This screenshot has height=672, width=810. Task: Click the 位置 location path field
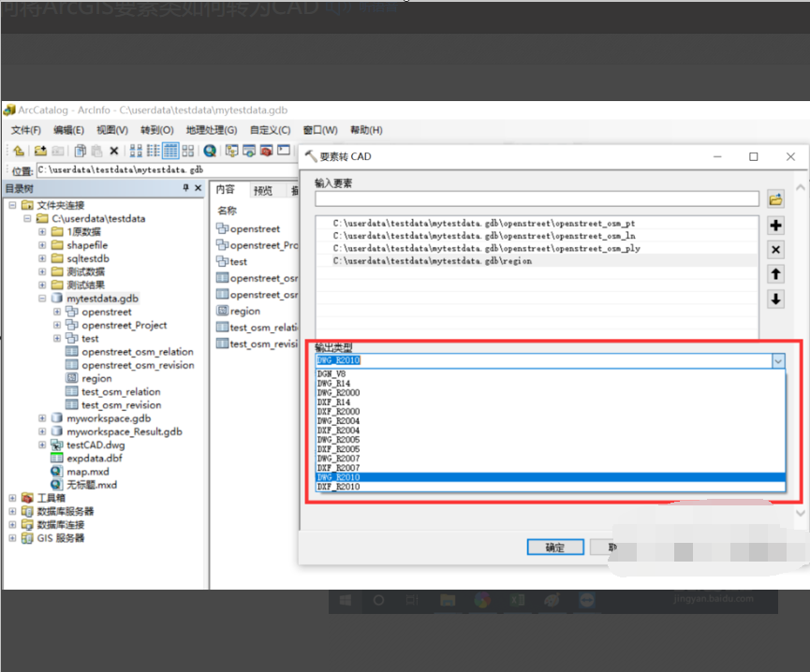167,169
